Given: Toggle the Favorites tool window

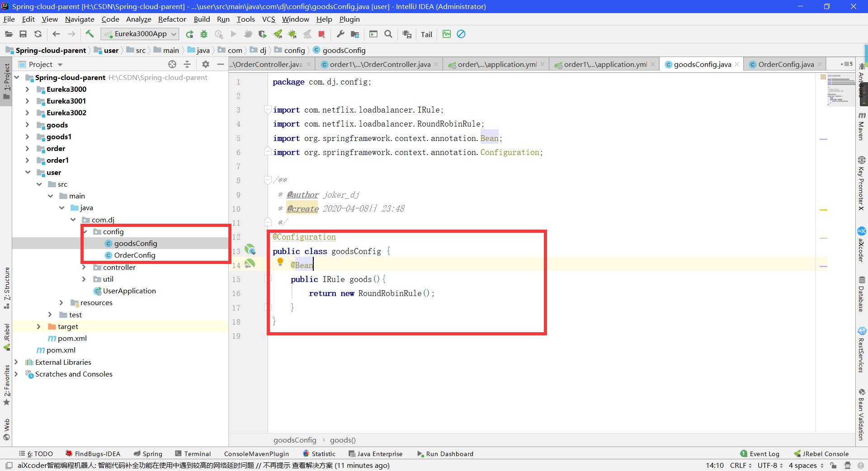Looking at the screenshot, I should 6,385.
